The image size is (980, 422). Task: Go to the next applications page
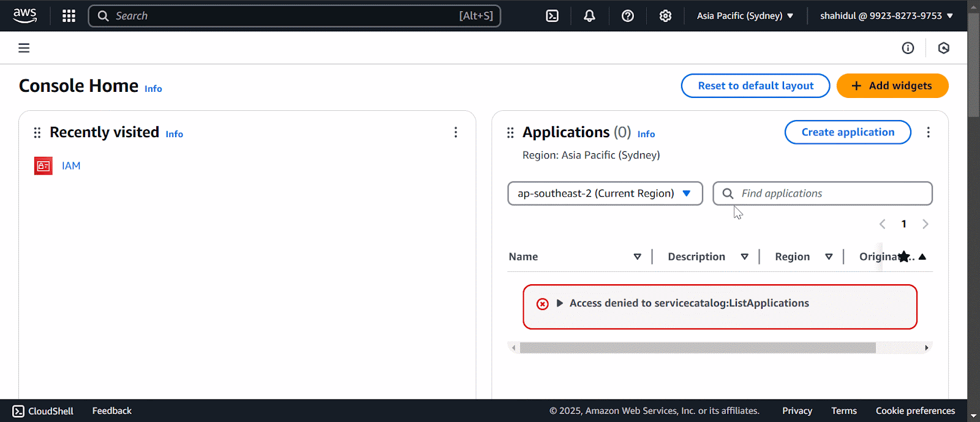925,224
